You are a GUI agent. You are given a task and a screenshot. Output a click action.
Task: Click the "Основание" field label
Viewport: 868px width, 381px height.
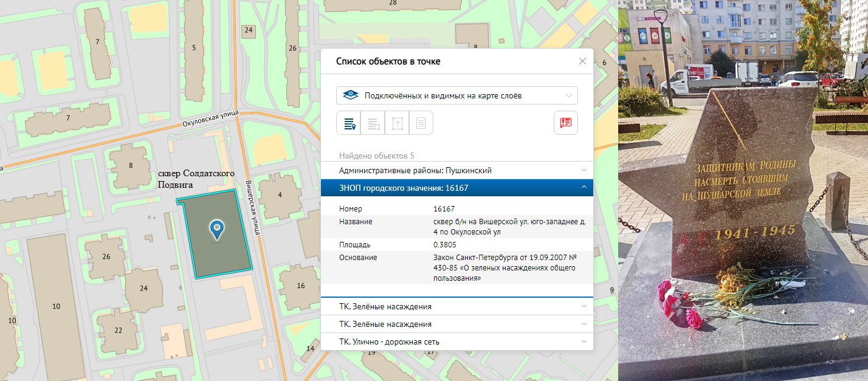point(358,257)
